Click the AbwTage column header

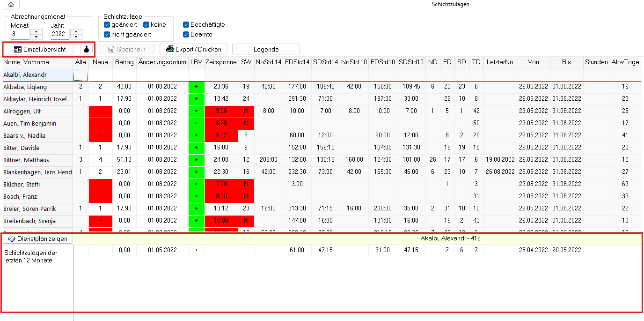(625, 62)
